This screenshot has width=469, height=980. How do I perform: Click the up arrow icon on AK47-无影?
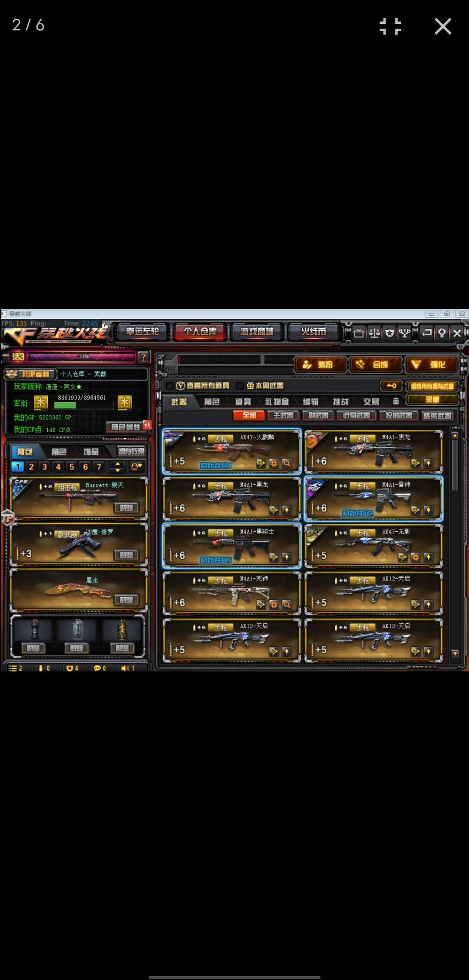(x=428, y=557)
